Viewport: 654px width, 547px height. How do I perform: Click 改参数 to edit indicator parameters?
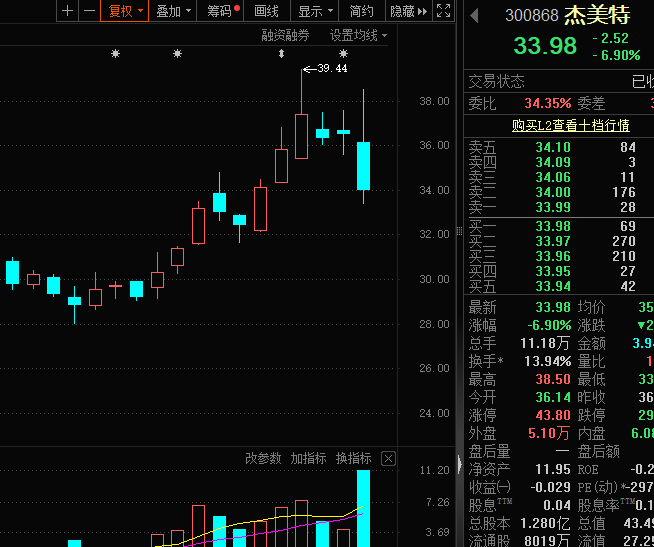click(263, 458)
